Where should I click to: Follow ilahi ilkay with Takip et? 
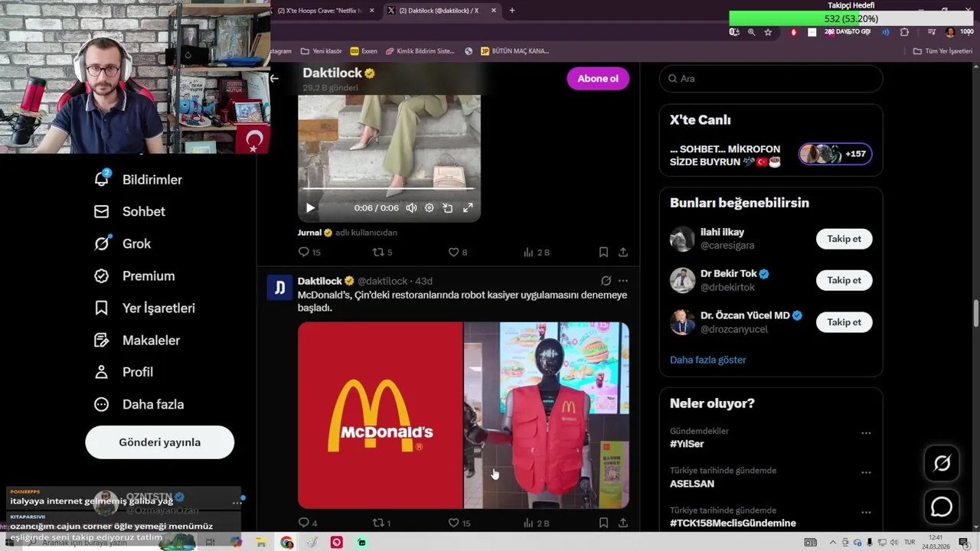[844, 239]
